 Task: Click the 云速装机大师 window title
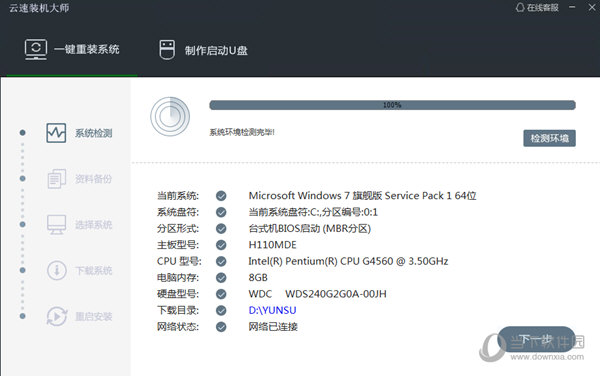tap(39, 8)
